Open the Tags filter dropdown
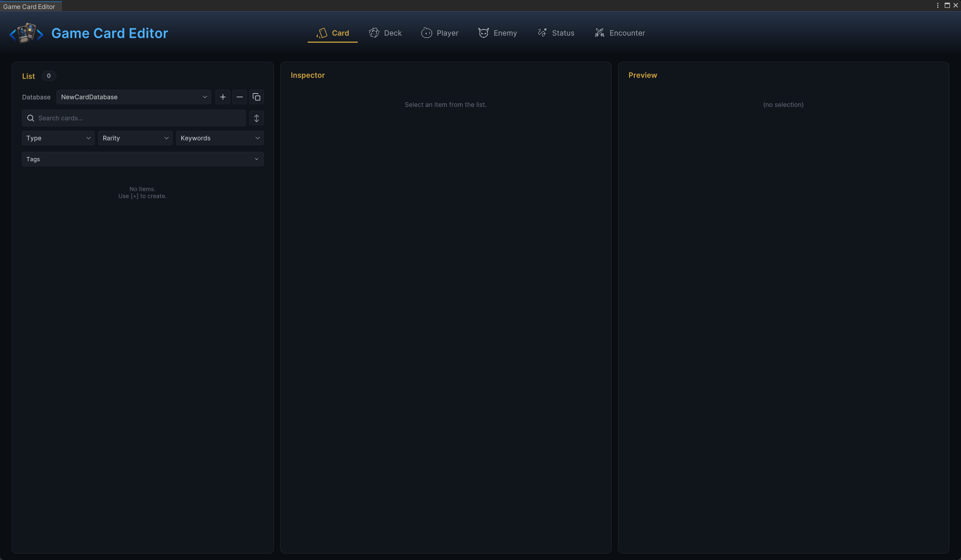The width and height of the screenshot is (961, 560). (x=143, y=159)
